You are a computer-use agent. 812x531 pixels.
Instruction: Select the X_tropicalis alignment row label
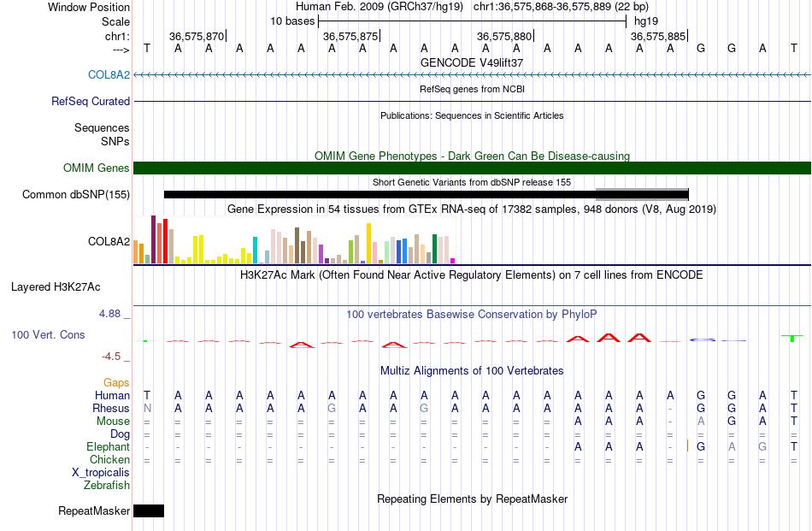click(101, 473)
